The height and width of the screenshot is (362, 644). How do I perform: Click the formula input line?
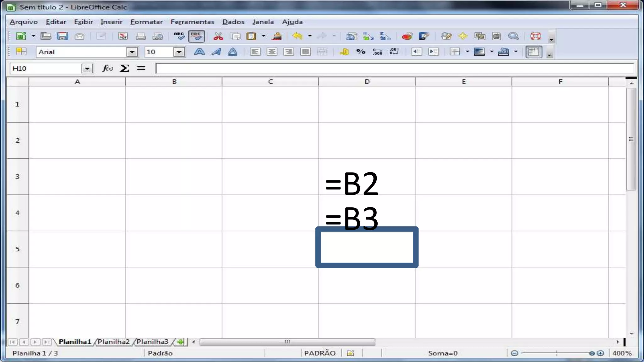[395, 68]
